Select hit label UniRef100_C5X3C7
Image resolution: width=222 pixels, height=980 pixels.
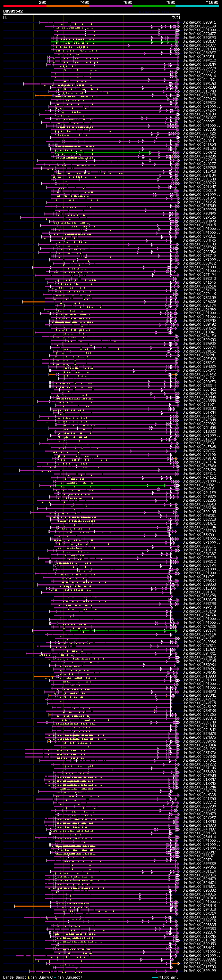pos(199,45)
